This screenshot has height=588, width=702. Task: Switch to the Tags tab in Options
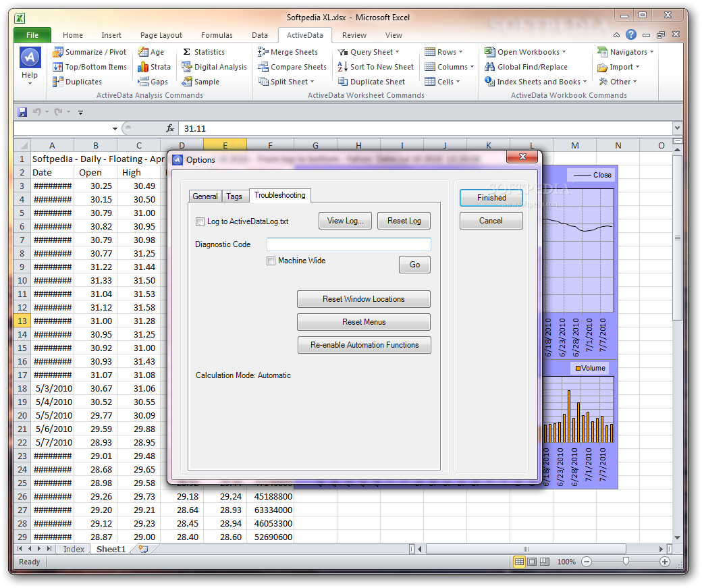tap(234, 196)
